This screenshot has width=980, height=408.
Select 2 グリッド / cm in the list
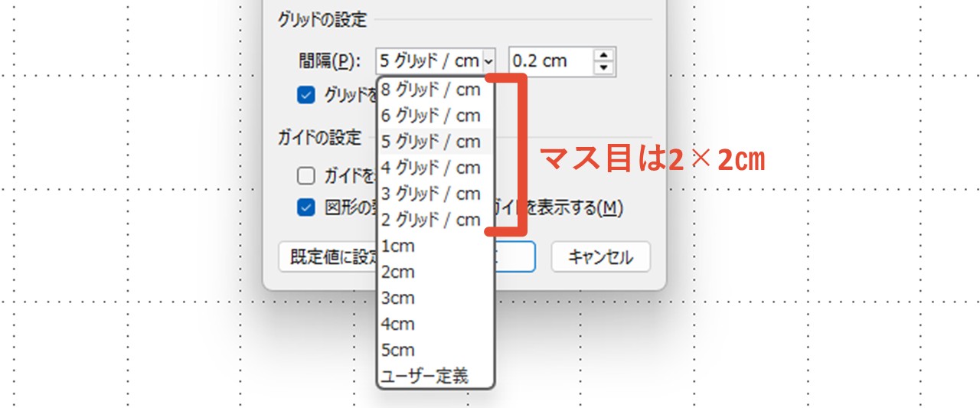coord(435,220)
